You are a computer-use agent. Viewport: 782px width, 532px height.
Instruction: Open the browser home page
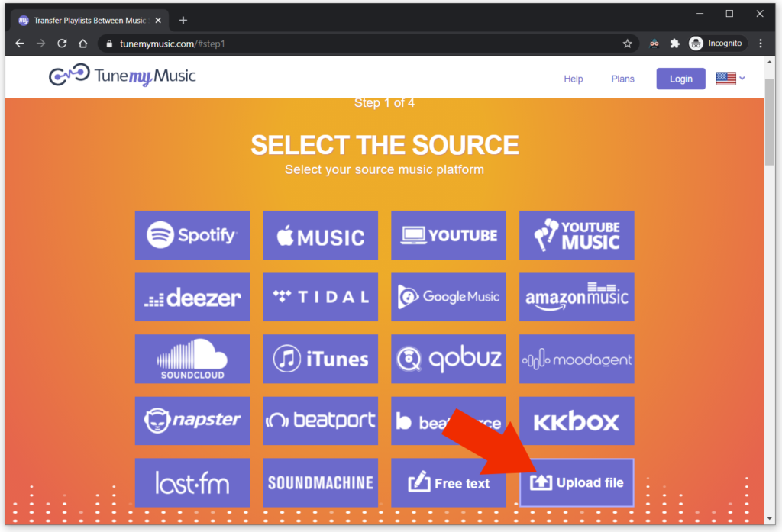82,44
